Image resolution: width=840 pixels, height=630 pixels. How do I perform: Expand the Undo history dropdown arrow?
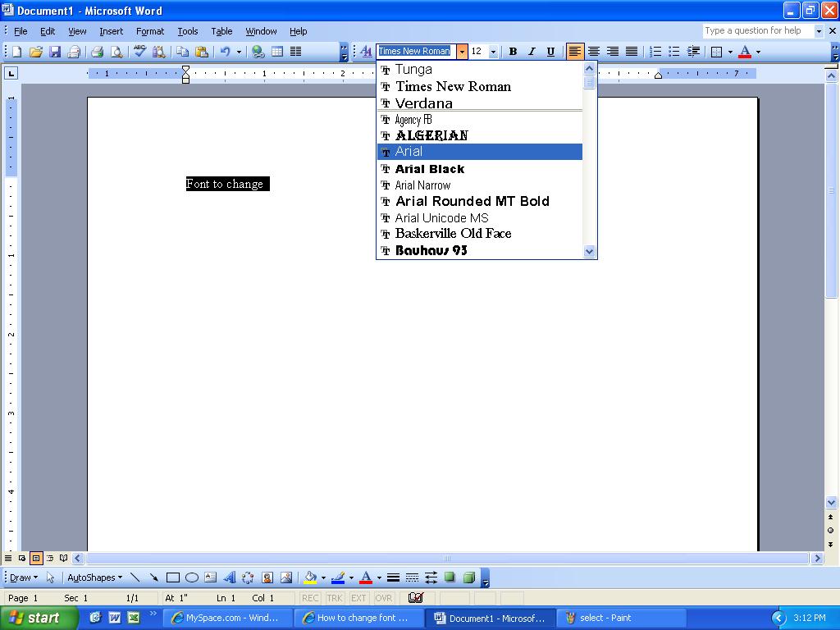point(239,52)
